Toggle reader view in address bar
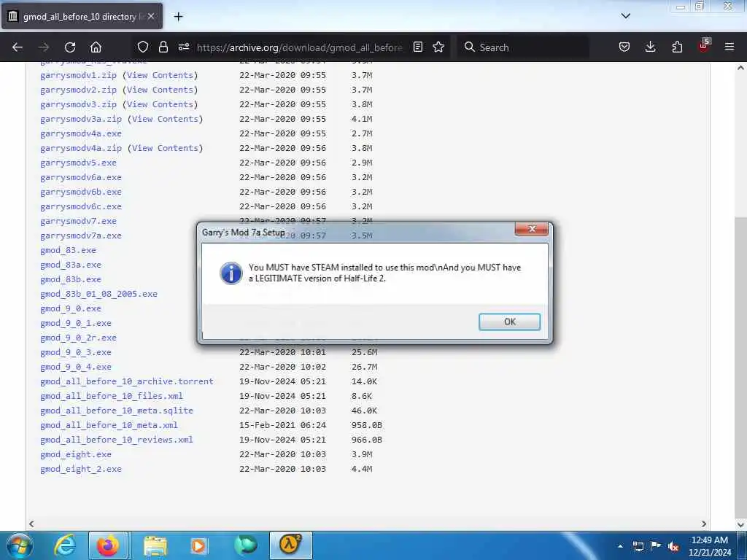The width and height of the screenshot is (747, 560). tap(418, 47)
